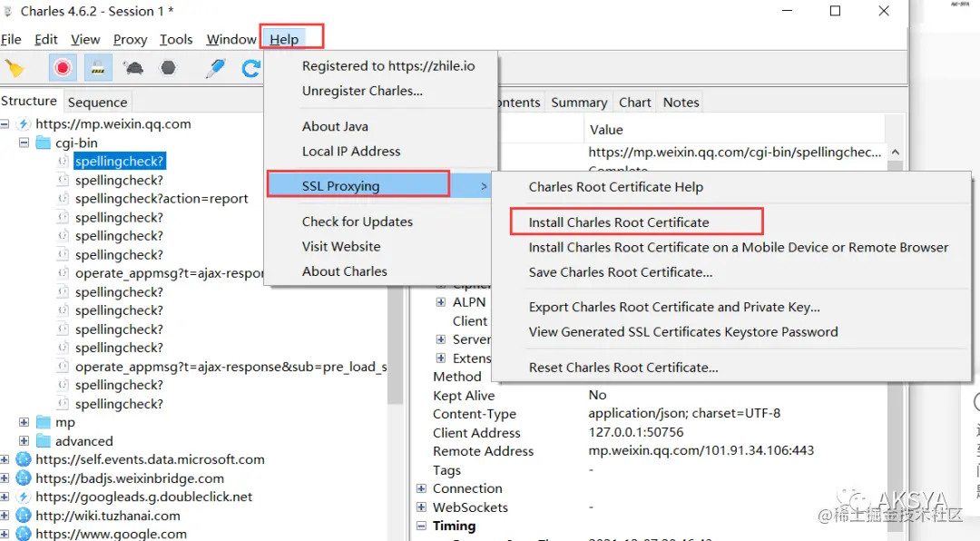
Task: Click the Charles app icon in title bar
Action: tap(7, 11)
